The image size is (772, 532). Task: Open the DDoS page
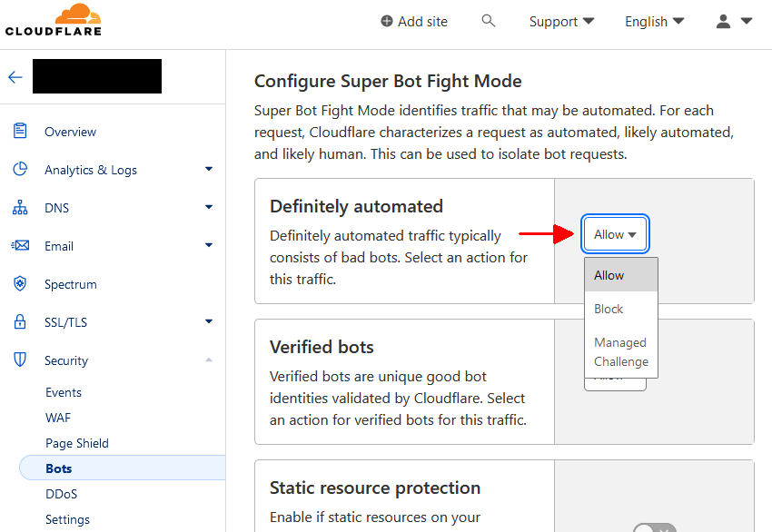[61, 494]
